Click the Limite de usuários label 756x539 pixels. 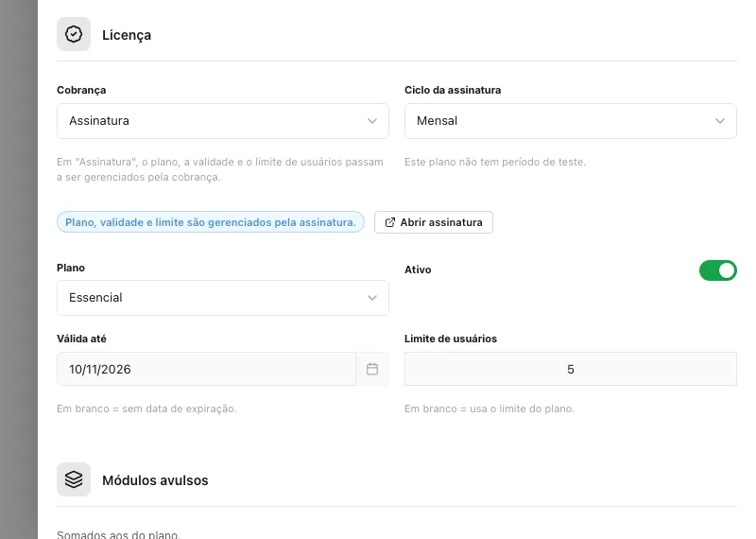pyautogui.click(x=451, y=339)
